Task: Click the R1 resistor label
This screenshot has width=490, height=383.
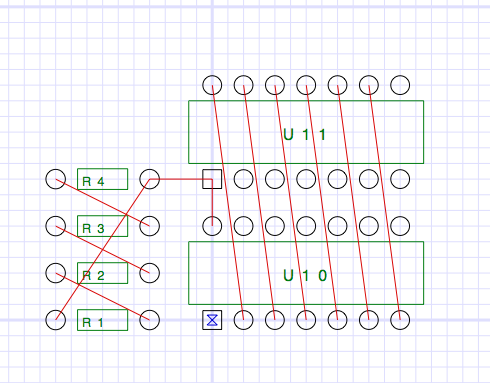Action: (92, 322)
